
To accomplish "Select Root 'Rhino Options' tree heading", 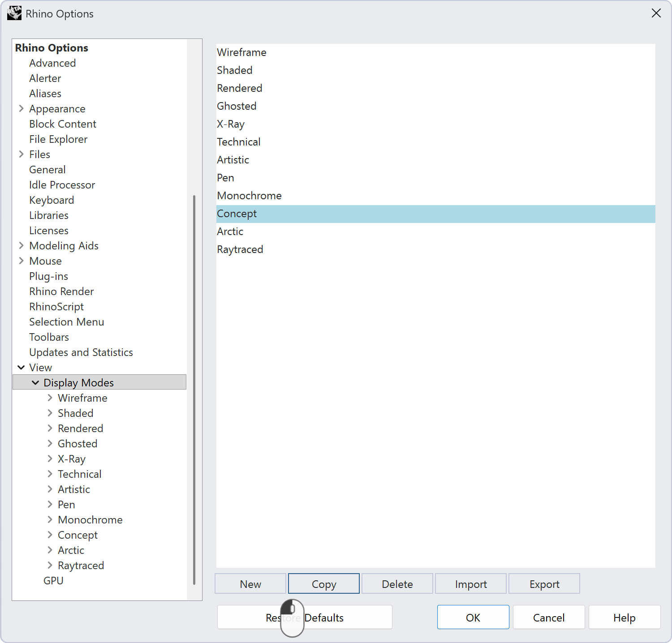I will 52,48.
